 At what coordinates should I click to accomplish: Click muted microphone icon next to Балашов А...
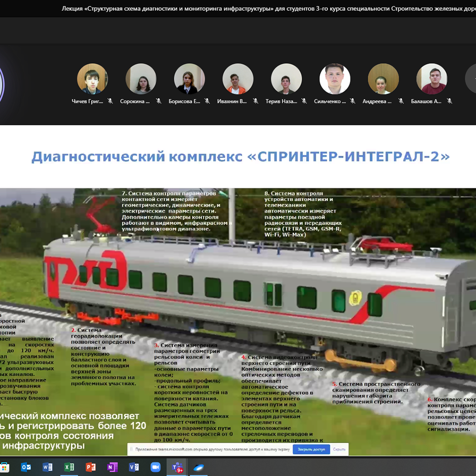[450, 101]
